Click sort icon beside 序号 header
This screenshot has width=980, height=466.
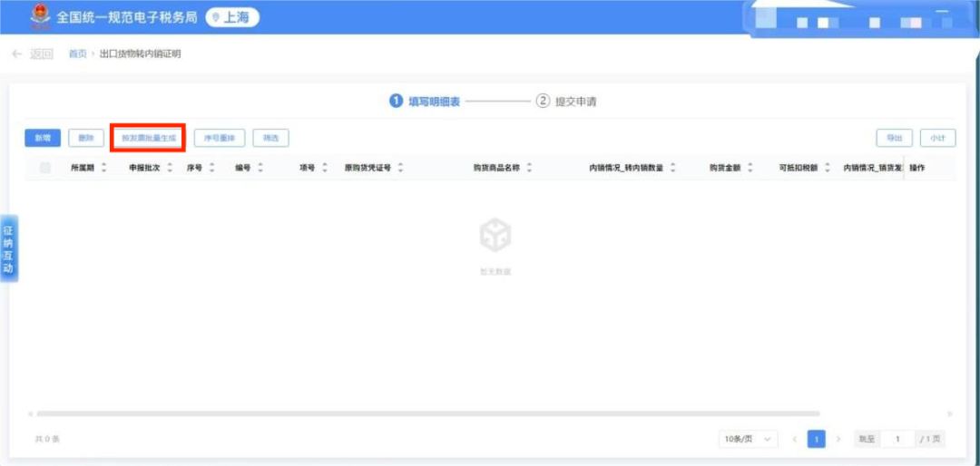(211, 168)
